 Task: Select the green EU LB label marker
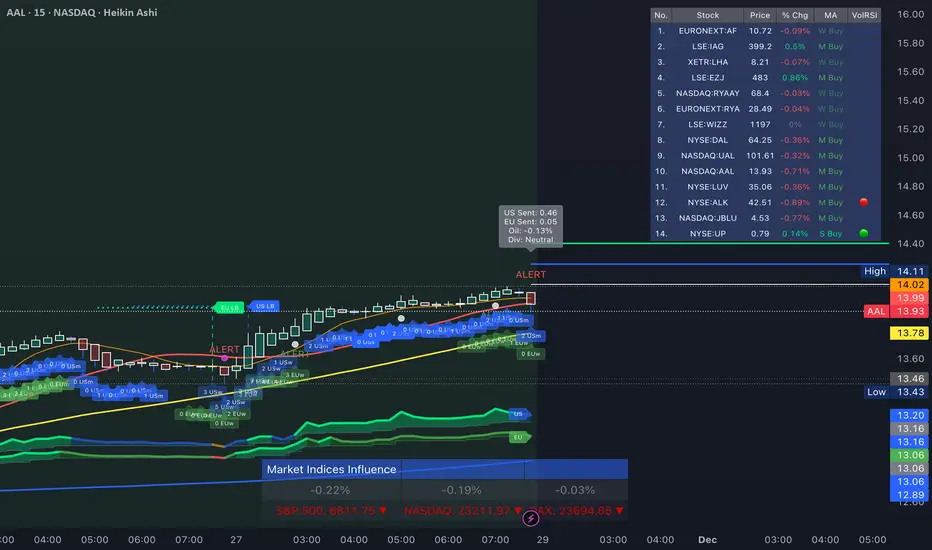pyautogui.click(x=228, y=307)
